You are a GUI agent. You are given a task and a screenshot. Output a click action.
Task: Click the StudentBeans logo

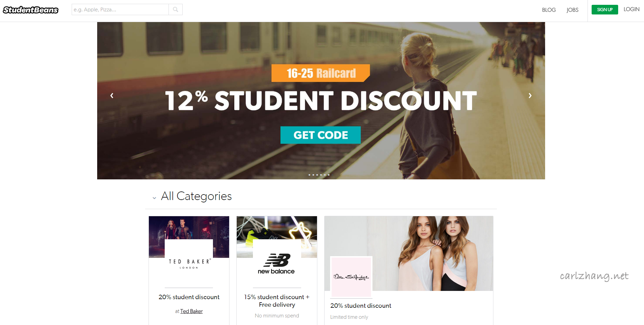tap(31, 10)
